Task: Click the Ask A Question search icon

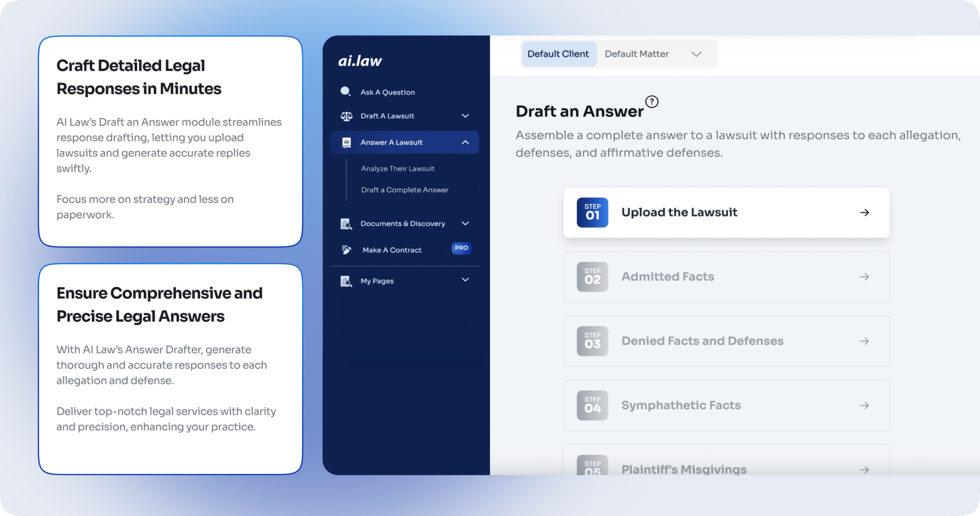Action: (x=345, y=91)
